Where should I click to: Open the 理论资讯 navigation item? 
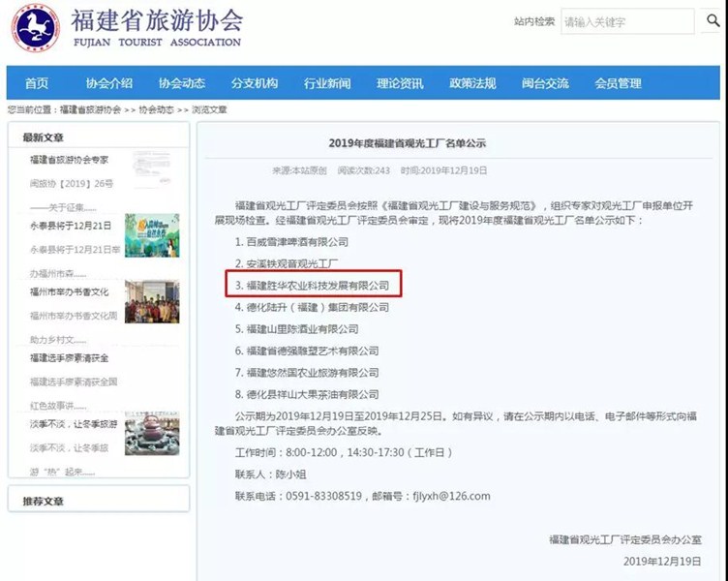[400, 83]
